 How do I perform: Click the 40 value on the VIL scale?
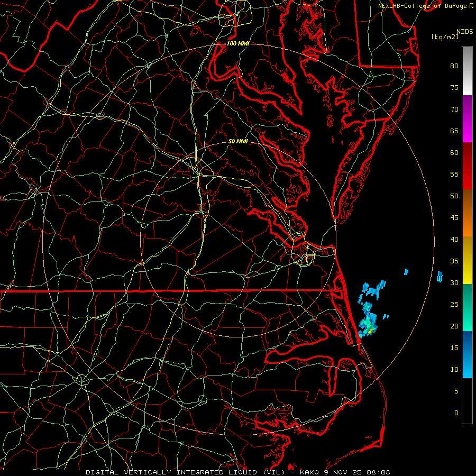454,239
